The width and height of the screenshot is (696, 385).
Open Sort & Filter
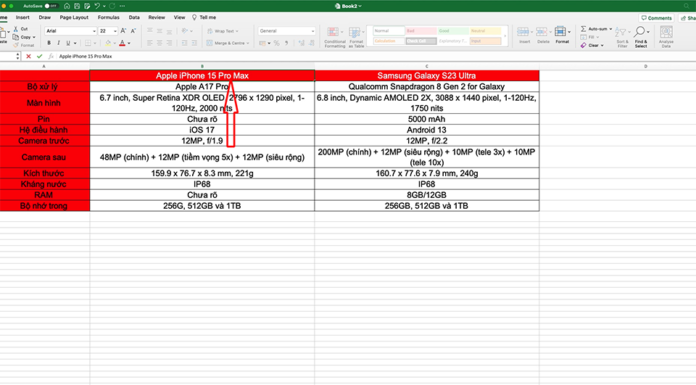coord(622,37)
